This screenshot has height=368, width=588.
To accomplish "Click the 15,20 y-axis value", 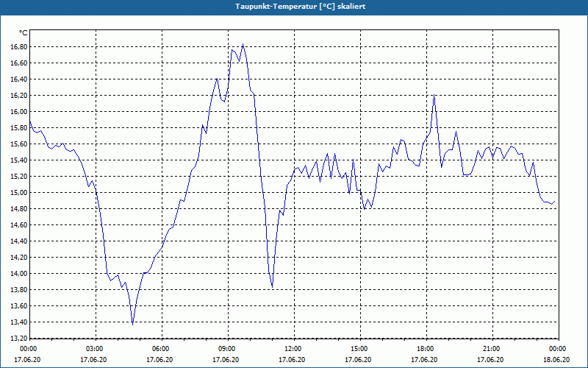I will [x=19, y=177].
